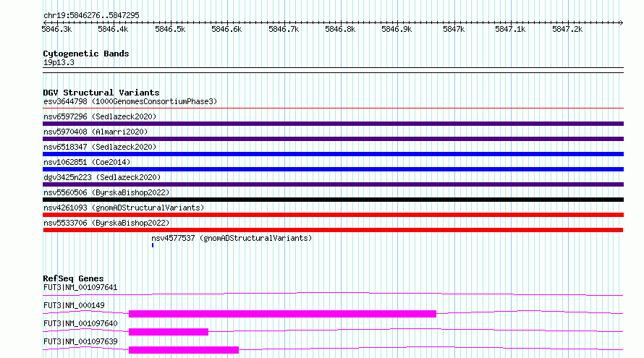Click the 5846.6k ruler tick label
This screenshot has width=644, height=358.
point(226,29)
